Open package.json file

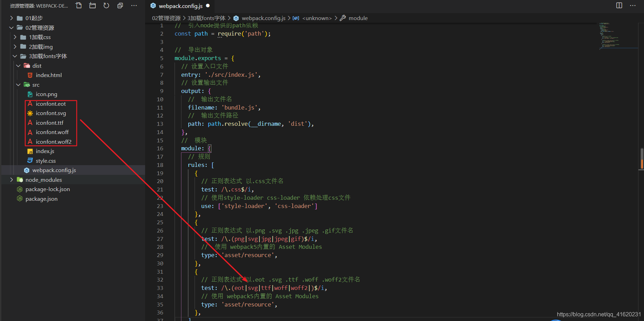[x=41, y=199]
